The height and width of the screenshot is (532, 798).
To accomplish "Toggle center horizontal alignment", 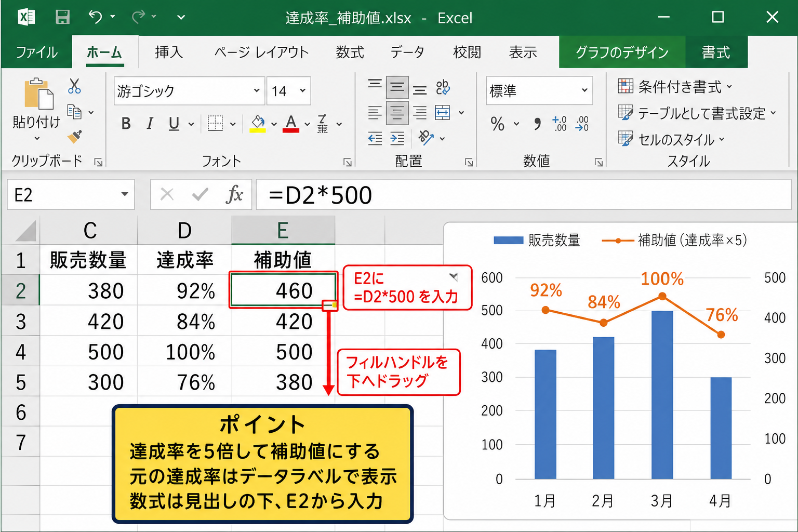I will [397, 113].
